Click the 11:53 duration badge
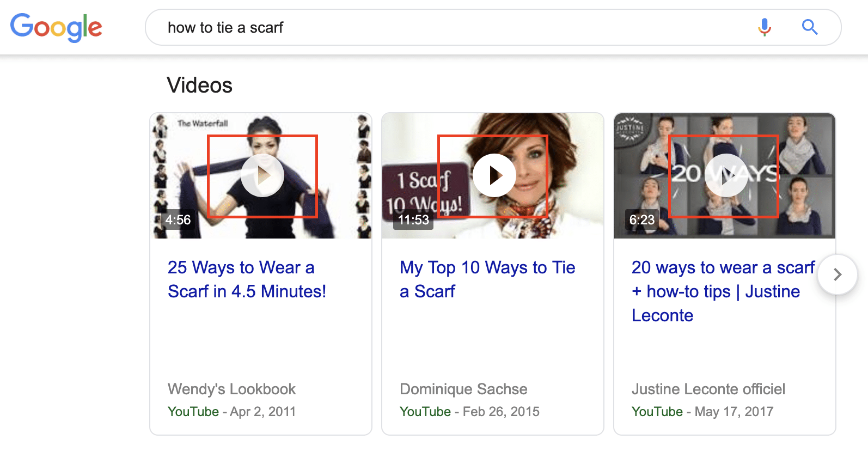 coord(413,220)
